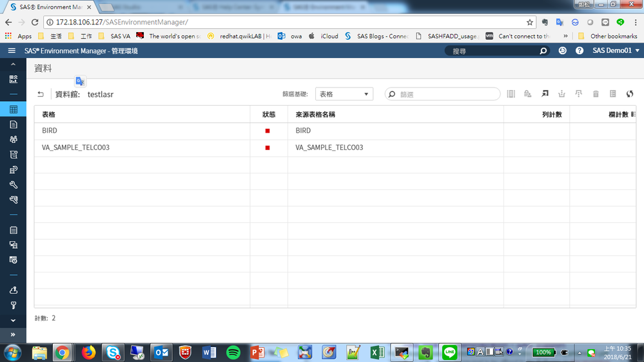Viewport: 644px width, 362px height.
Task: Click the checklist/rules icon in sidebar
Action: click(13, 155)
